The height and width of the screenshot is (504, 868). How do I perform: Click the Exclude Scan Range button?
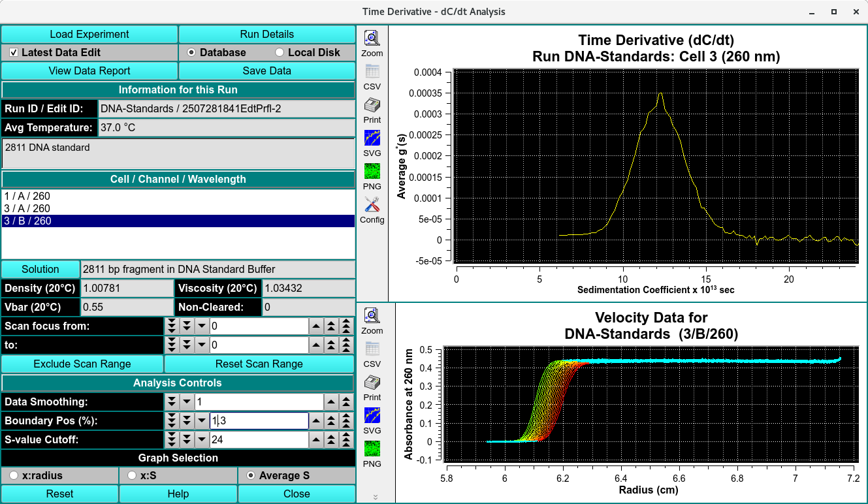(82, 364)
